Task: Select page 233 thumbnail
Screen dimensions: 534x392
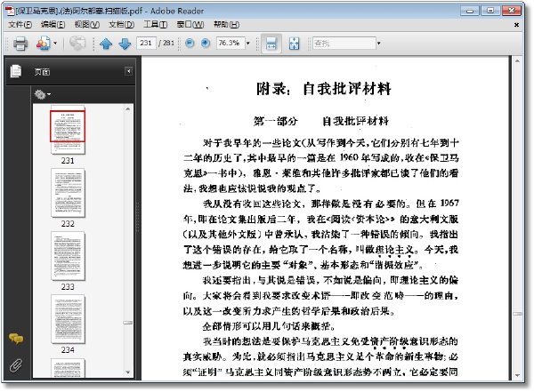Action: click(68, 256)
